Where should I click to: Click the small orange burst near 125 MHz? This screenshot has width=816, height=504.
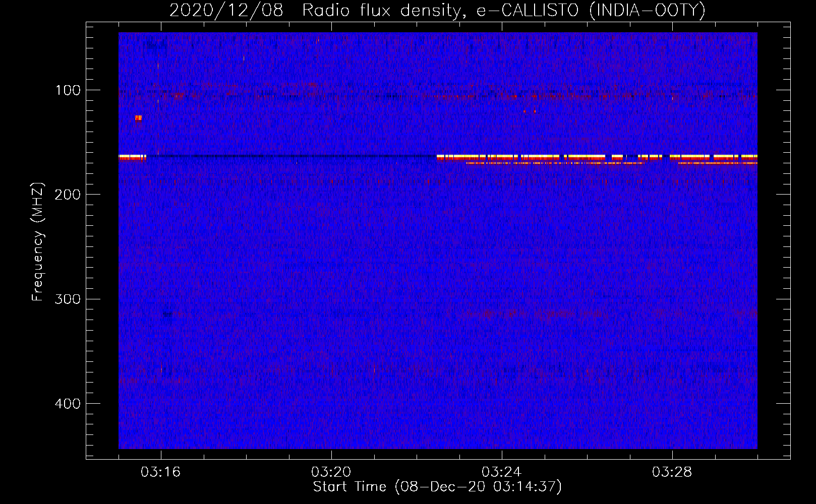click(x=138, y=118)
